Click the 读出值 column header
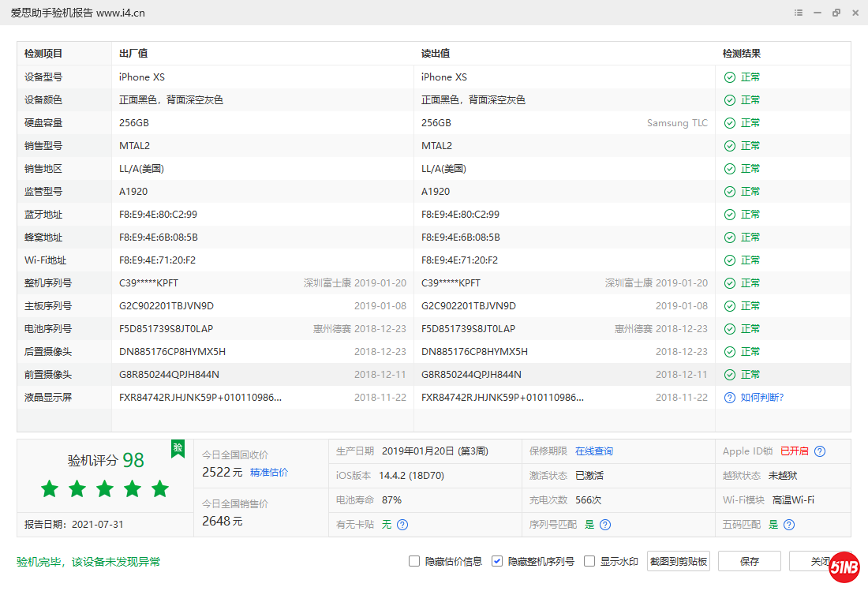 (436, 54)
